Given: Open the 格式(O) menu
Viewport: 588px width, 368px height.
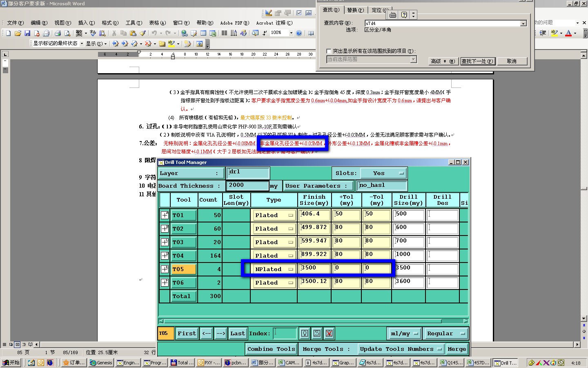Looking at the screenshot, I should tap(110, 23).
